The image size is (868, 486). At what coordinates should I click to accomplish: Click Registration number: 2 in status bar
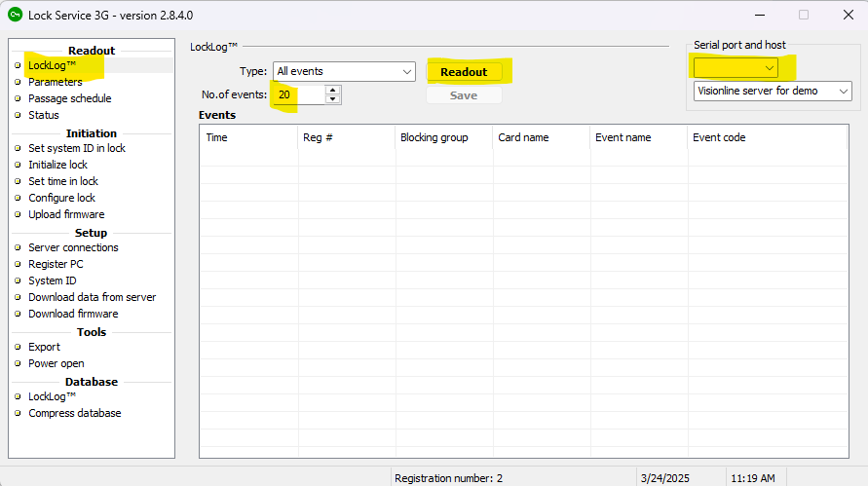pos(448,478)
